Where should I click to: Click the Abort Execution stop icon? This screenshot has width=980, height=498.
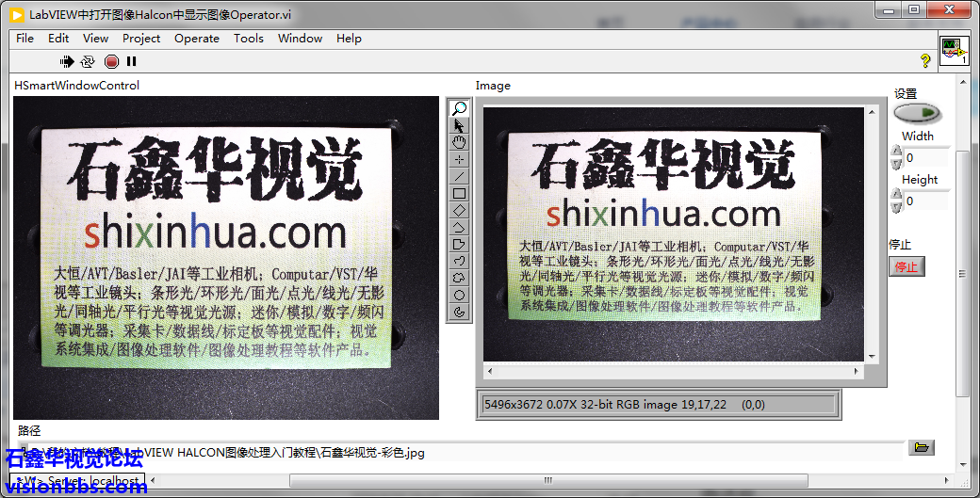111,61
